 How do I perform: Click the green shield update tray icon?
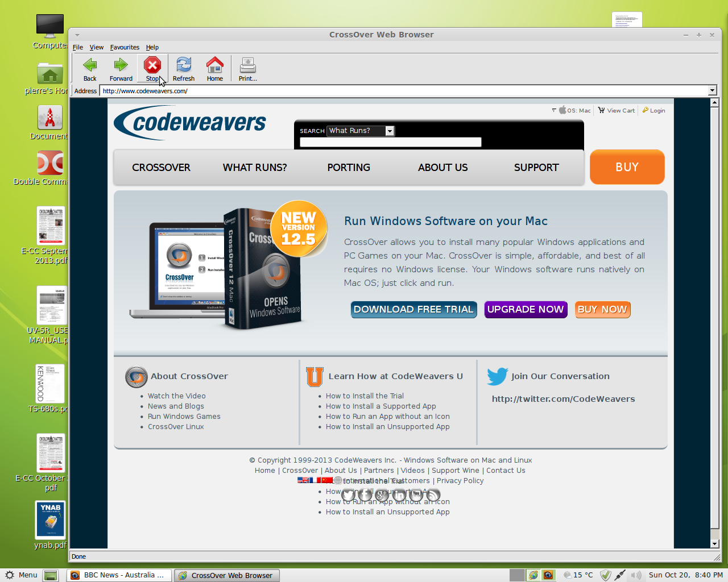click(x=606, y=575)
